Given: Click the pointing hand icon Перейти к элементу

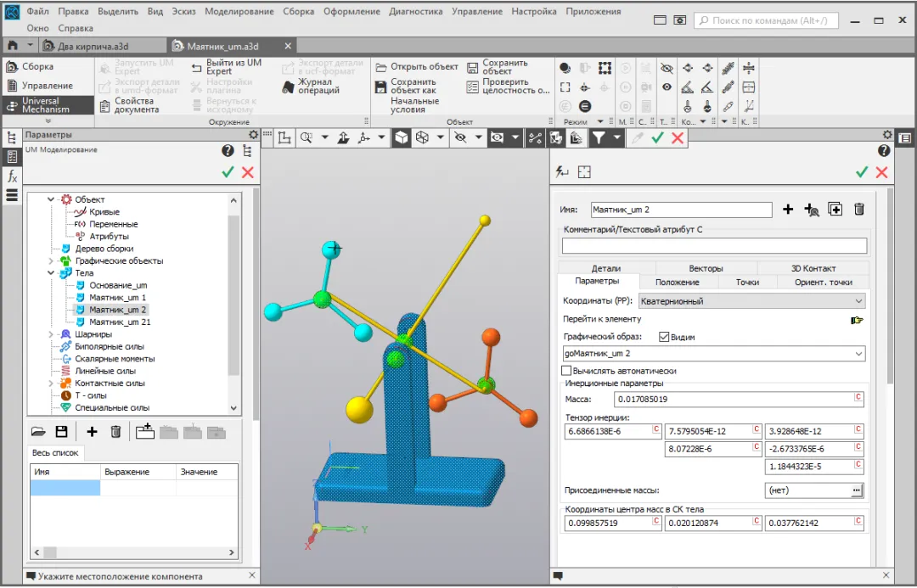Looking at the screenshot, I should [x=857, y=320].
